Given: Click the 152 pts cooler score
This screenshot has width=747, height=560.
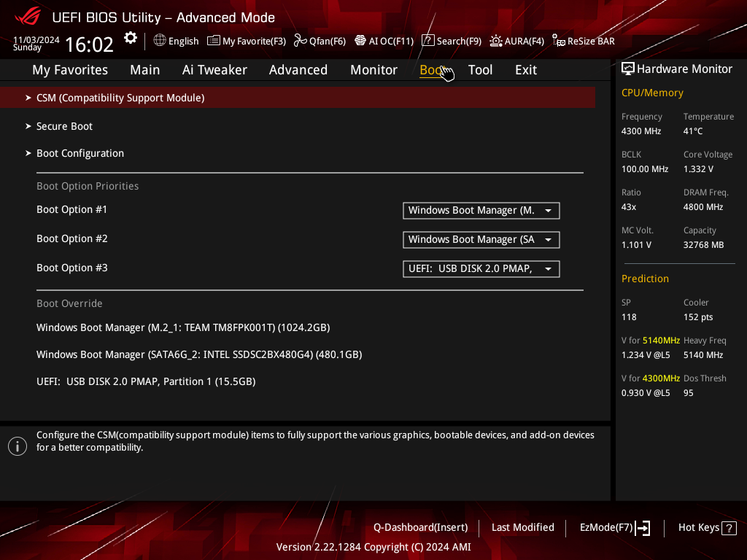Looking at the screenshot, I should point(698,317).
